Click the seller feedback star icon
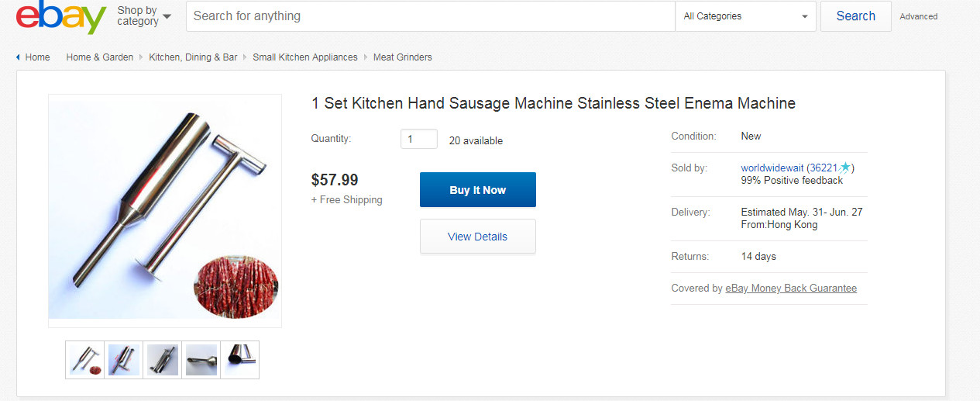 (845, 168)
